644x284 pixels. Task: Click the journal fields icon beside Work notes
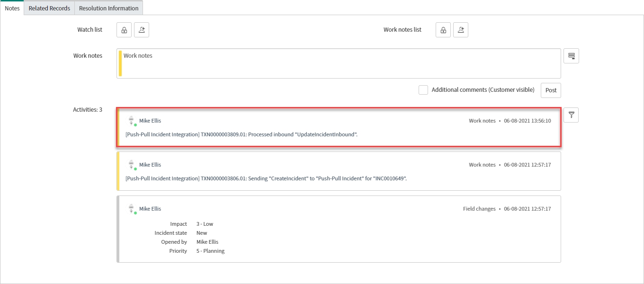(571, 56)
